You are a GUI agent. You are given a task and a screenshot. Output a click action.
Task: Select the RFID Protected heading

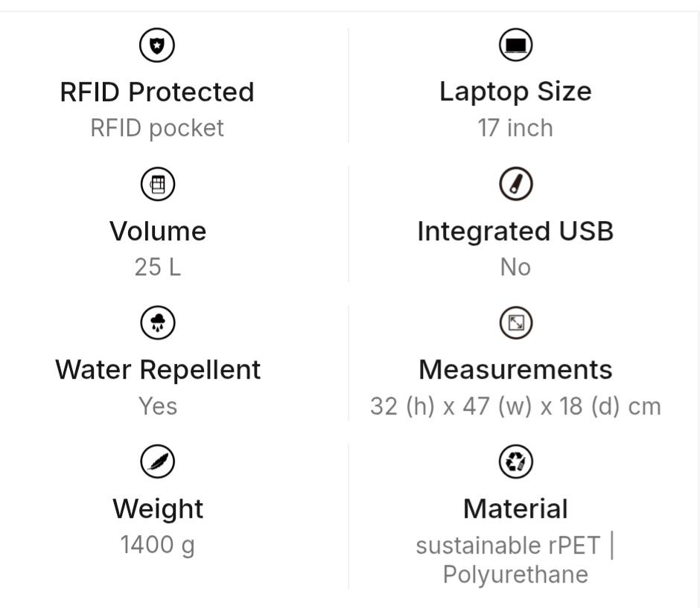point(157,92)
